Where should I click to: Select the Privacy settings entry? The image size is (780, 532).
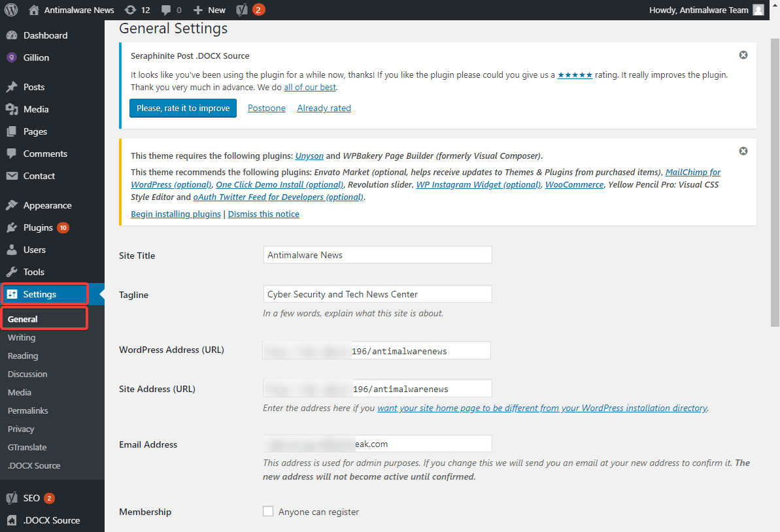point(20,429)
